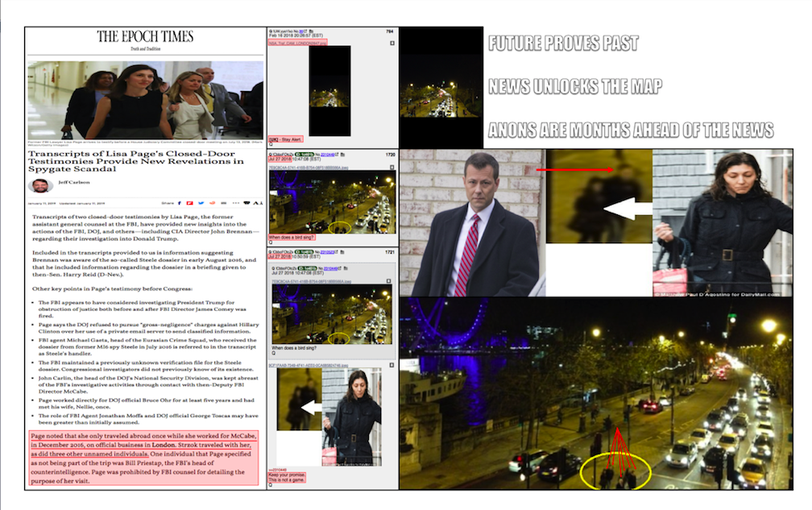Click the post count number 1720
The width and height of the screenshot is (812, 510).
(391, 155)
